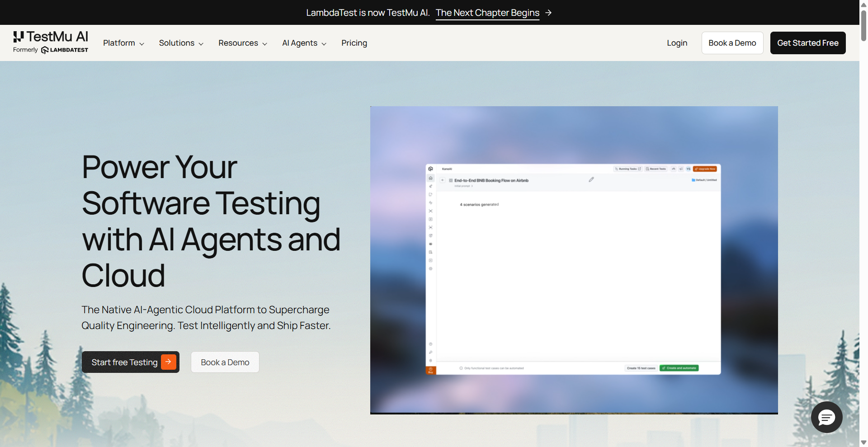
Task: Expand the Resources menu
Action: click(242, 43)
